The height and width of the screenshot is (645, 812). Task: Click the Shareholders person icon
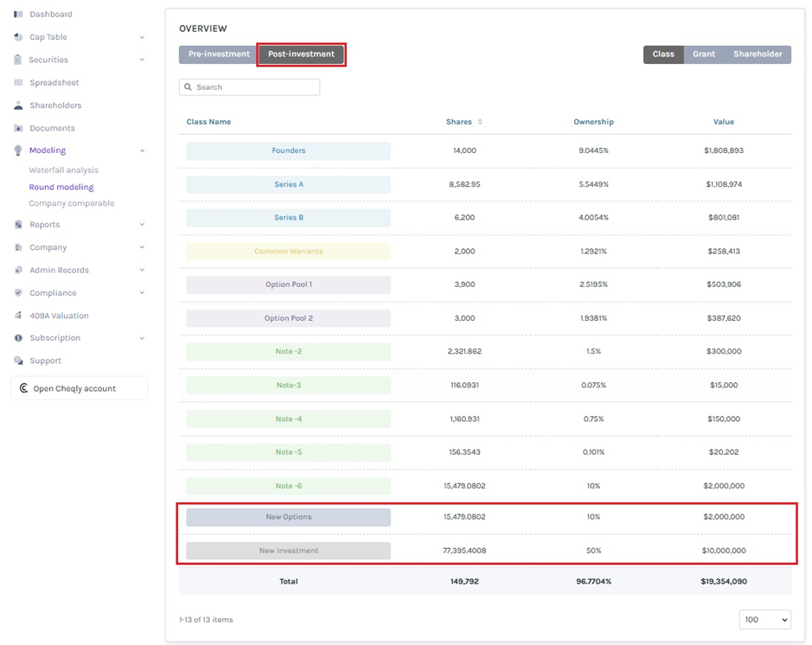pos(19,105)
